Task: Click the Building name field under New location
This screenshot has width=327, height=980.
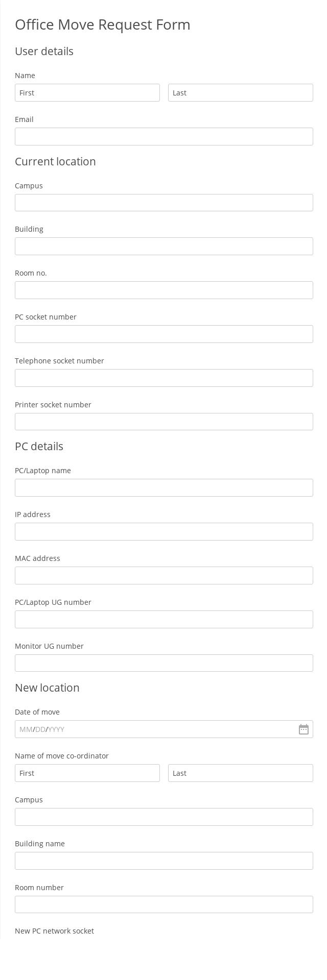Action: [163, 861]
